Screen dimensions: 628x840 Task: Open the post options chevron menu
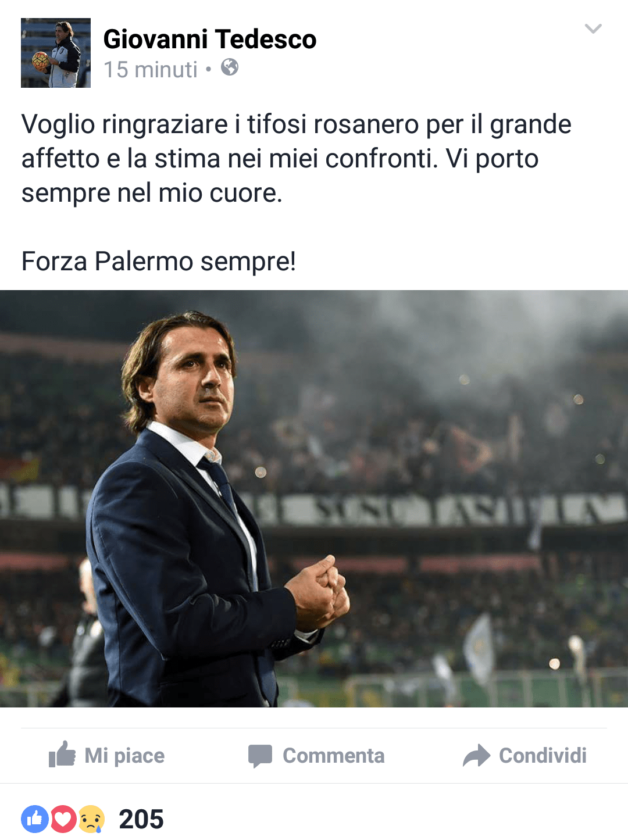coord(593,28)
